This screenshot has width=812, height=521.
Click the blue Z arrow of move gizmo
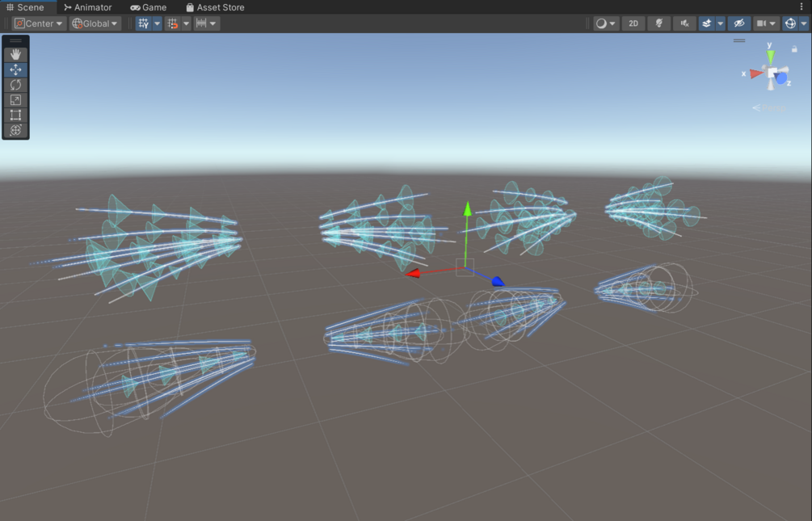tap(497, 281)
